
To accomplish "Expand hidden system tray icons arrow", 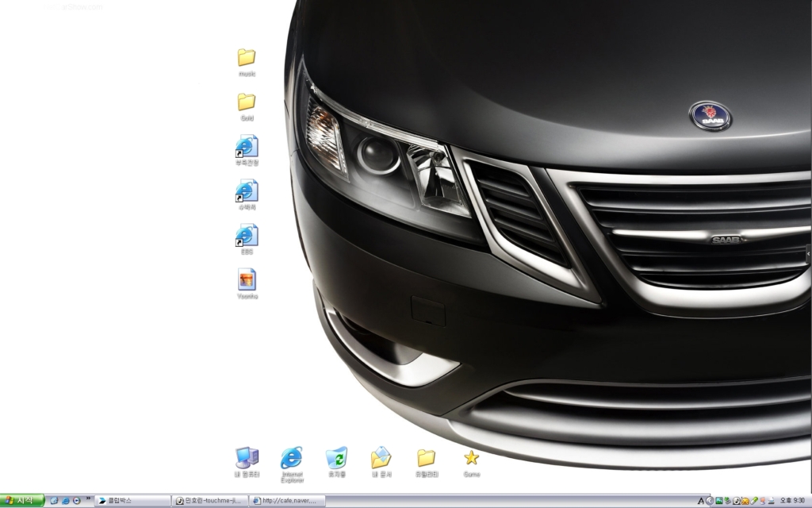I will coord(710,501).
